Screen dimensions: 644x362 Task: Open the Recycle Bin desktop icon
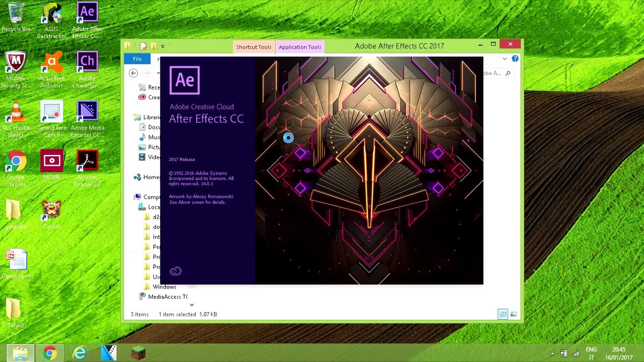16,18
